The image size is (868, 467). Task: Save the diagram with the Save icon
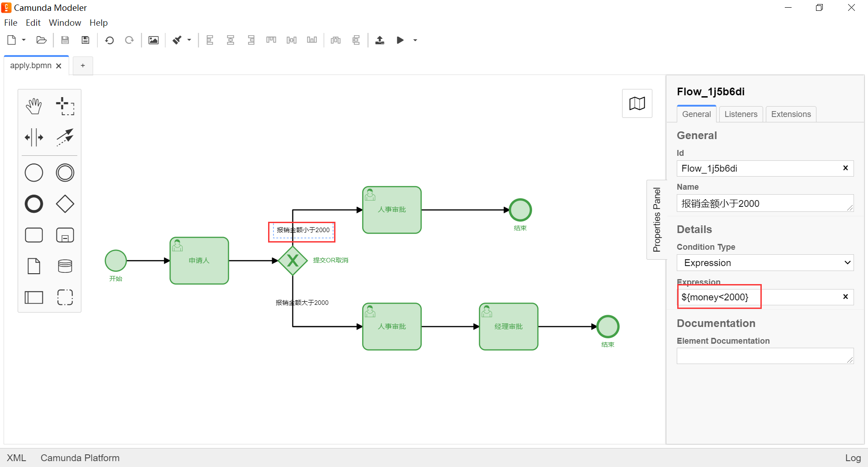[x=65, y=40]
